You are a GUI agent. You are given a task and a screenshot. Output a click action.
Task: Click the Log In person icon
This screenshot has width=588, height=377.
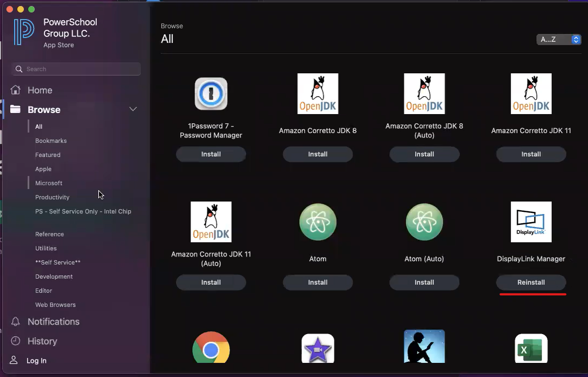pyautogui.click(x=14, y=360)
